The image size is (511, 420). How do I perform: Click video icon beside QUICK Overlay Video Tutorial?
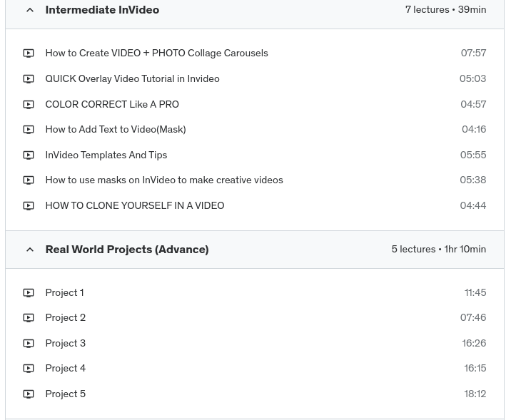click(29, 79)
